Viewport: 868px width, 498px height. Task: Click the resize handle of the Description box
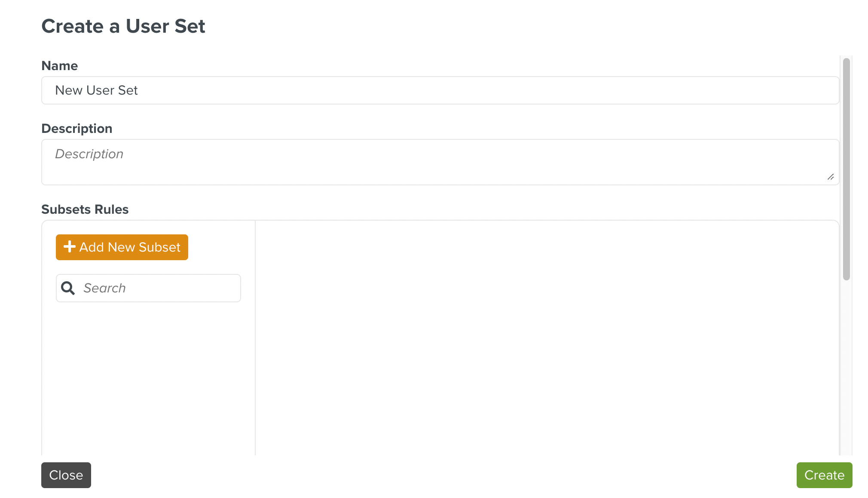[x=831, y=176]
